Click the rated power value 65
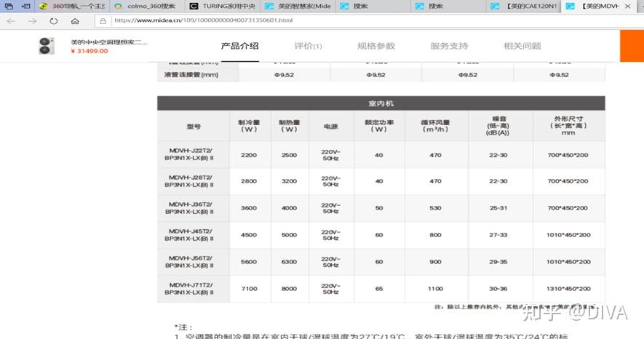644x339 pixels. pos(379,289)
